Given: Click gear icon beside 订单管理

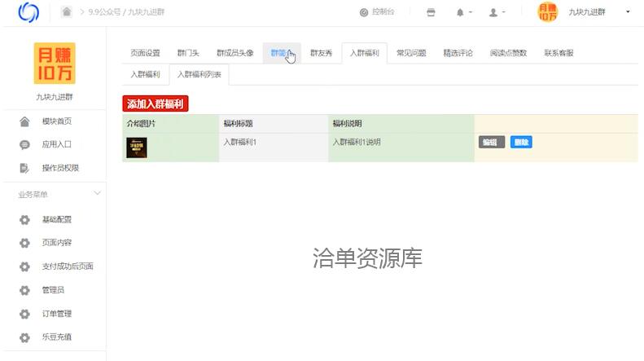Looking at the screenshot, I should tap(24, 314).
